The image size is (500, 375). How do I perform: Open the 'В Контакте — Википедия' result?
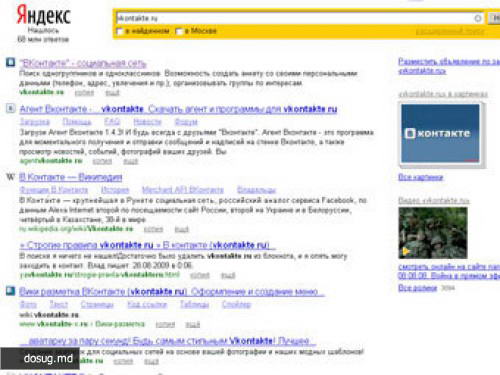coord(71,177)
